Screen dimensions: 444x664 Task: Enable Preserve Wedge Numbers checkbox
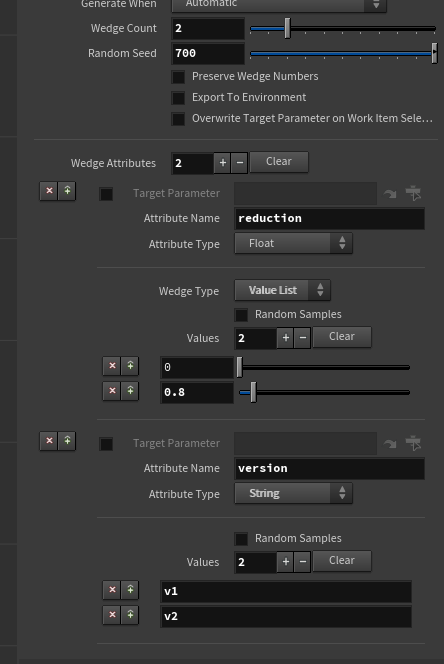pyautogui.click(x=178, y=77)
